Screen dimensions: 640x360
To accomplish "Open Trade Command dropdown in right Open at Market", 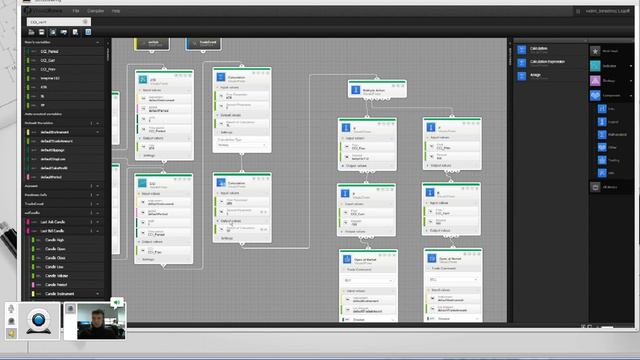I will point(453,280).
